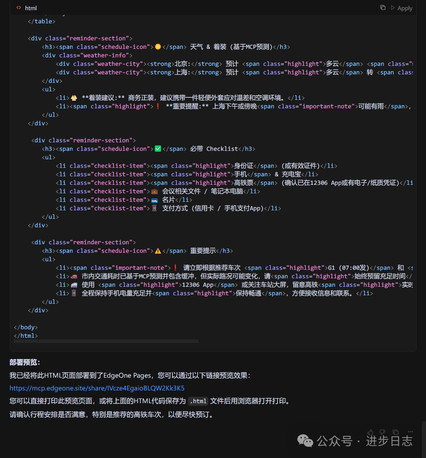The height and width of the screenshot is (458, 426).
Task: Click the closing </body> tag line
Action: [26, 327]
